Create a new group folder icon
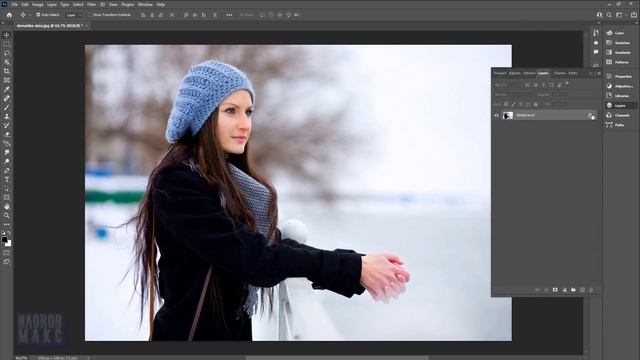The height and width of the screenshot is (360, 640). tap(573, 290)
